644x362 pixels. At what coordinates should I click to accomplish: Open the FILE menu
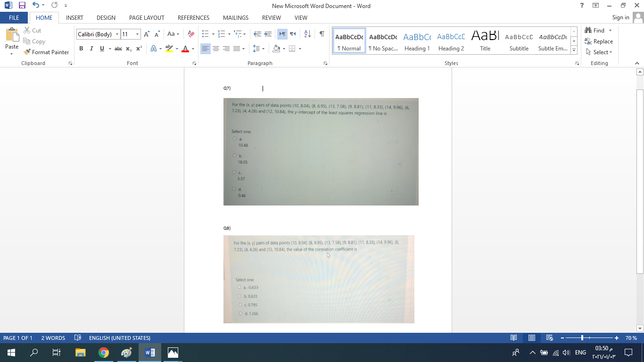14,17
